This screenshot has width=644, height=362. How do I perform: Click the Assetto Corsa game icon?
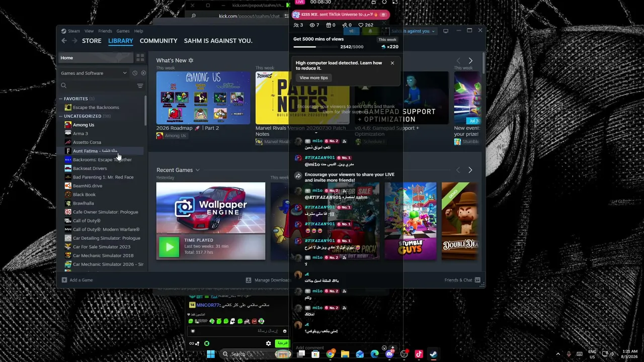coord(68,142)
